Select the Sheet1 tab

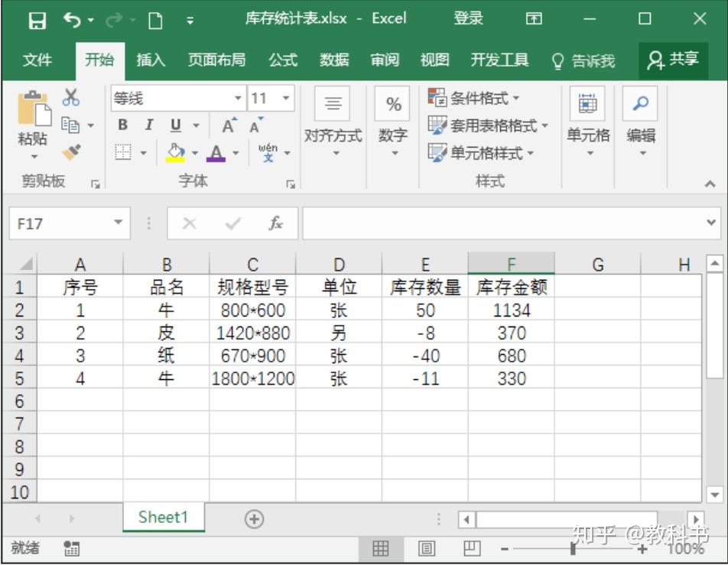pos(163,517)
